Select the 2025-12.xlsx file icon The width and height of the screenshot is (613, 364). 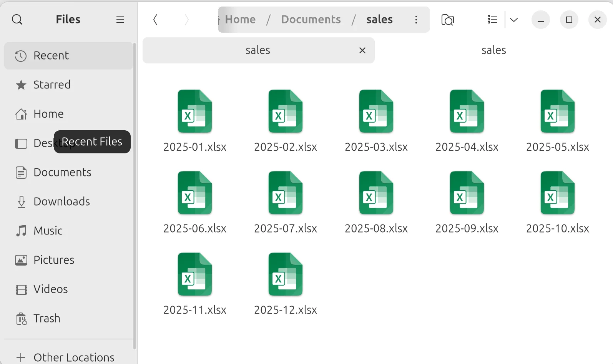(286, 274)
